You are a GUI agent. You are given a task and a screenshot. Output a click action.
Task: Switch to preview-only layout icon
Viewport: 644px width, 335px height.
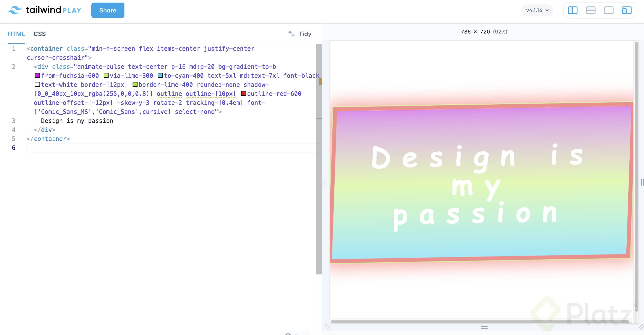[609, 10]
